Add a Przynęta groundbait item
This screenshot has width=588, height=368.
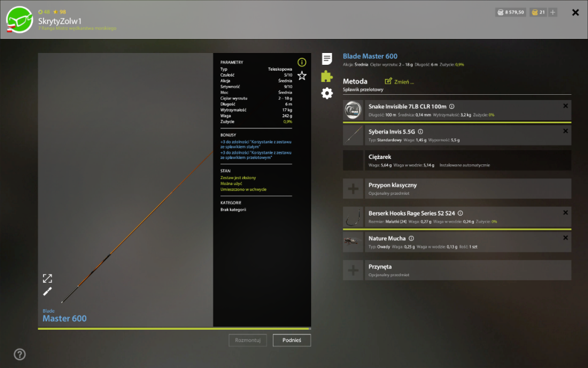coord(353,270)
